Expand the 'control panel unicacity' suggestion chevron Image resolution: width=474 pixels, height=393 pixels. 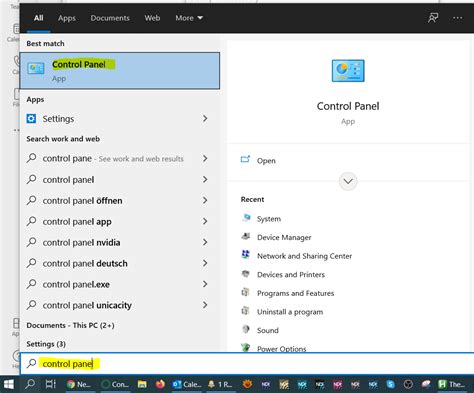205,305
